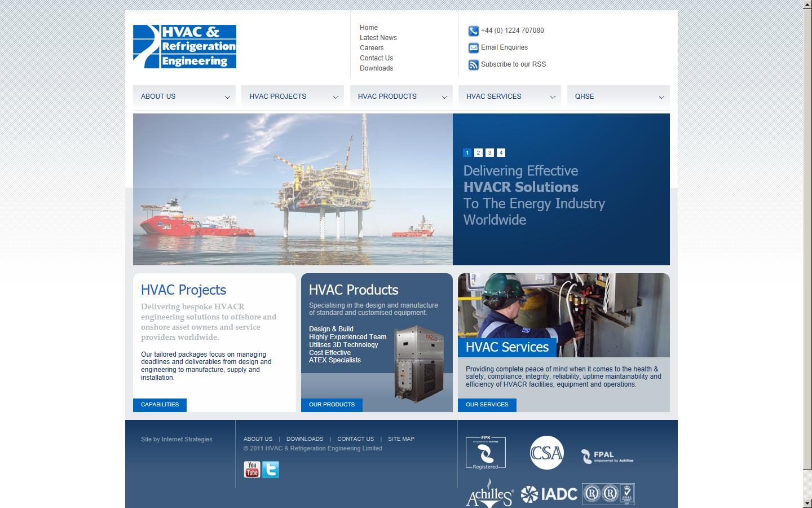812x508 pixels.
Task: Click the Twitter icon in the footer
Action: pos(270,469)
